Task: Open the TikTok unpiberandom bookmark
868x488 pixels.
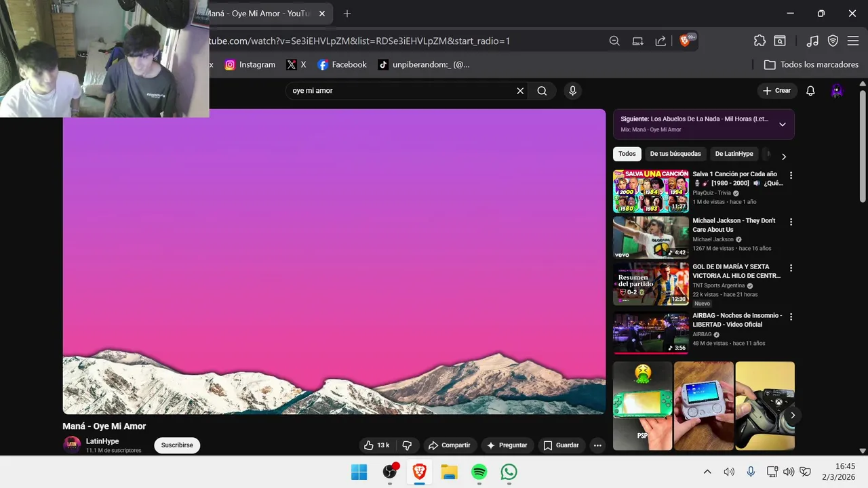Action: tap(423, 64)
